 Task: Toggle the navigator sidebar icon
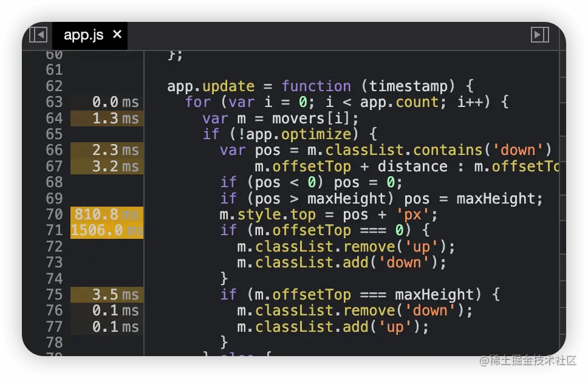[x=38, y=35]
